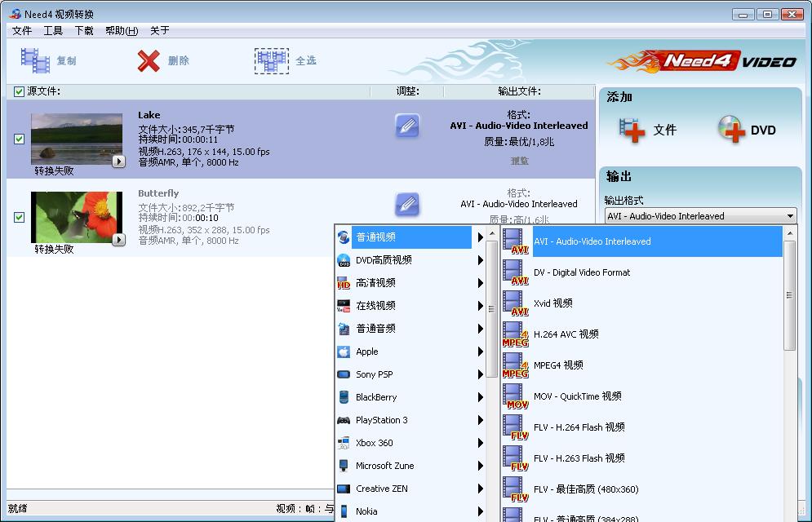Viewport: 812px width, 522px height.
Task: Open the 下载 (Download) menu
Action: [x=84, y=30]
